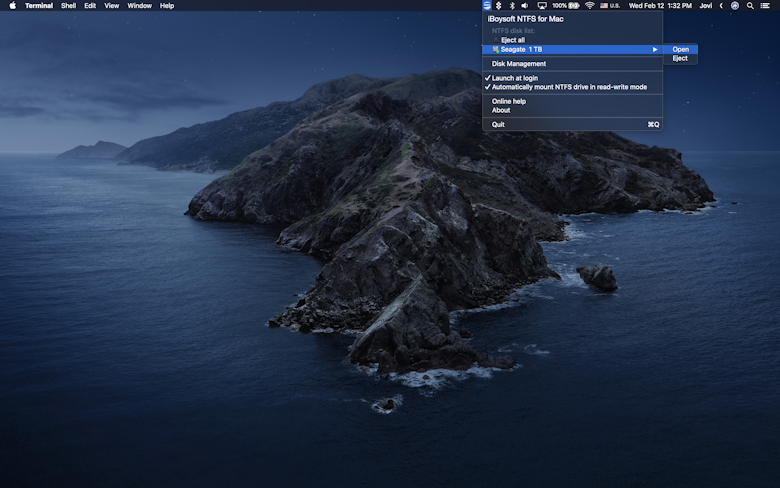Screen dimensions: 780x488
Task: Open the Bluetooth status icon
Action: (512, 5)
